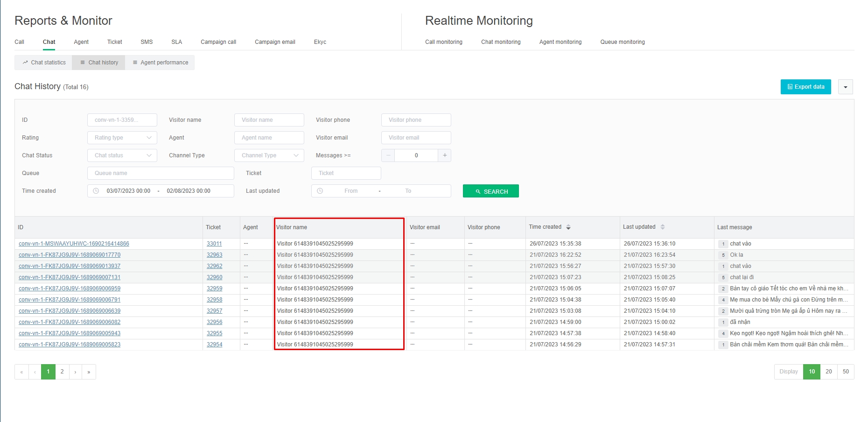Click the Time created sort icon

pyautogui.click(x=568, y=227)
